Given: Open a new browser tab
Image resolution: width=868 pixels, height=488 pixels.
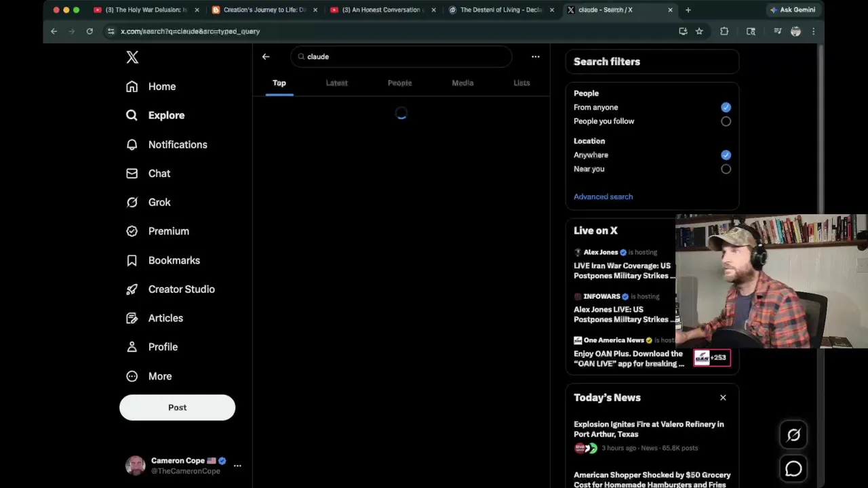Looking at the screenshot, I should click(x=688, y=10).
